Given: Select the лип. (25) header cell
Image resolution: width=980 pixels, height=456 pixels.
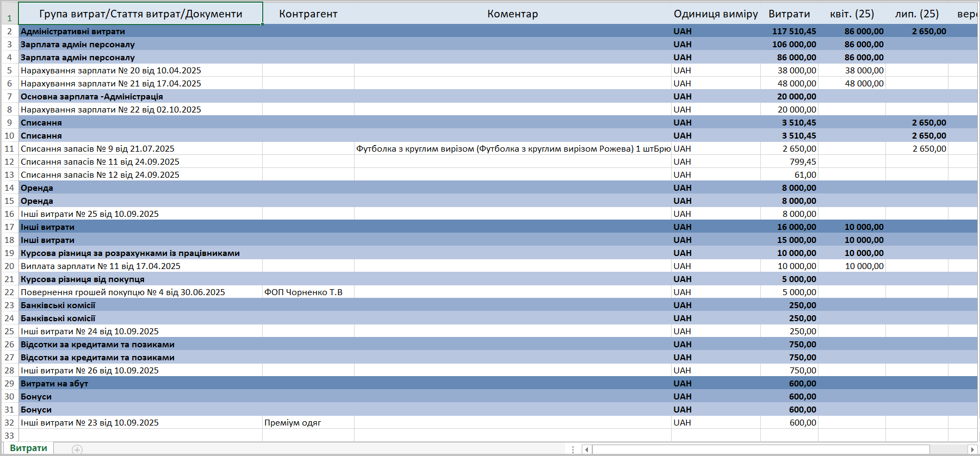Looking at the screenshot, I should [x=916, y=14].
